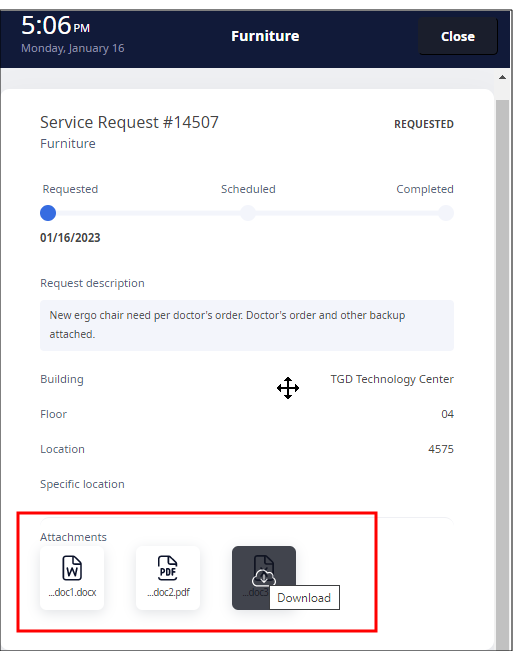This screenshot has width=522, height=651.
Task: Click the Furniture header title
Action: 265,36
